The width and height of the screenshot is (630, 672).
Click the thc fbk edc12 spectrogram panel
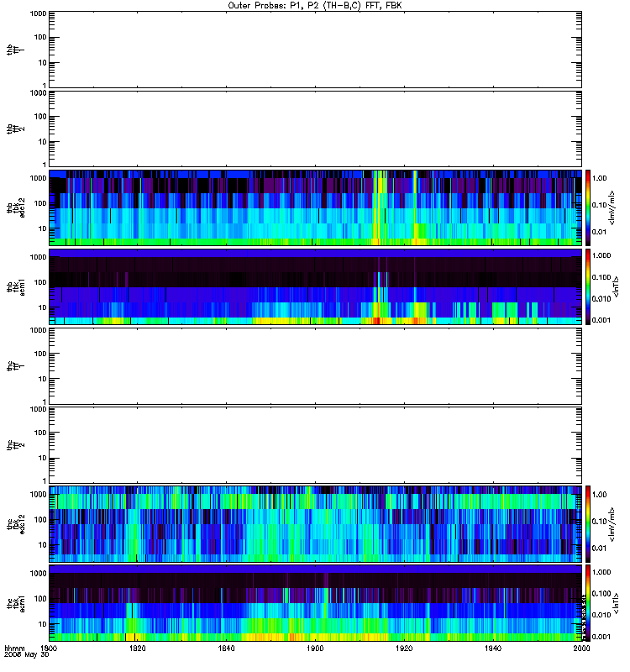(315, 523)
